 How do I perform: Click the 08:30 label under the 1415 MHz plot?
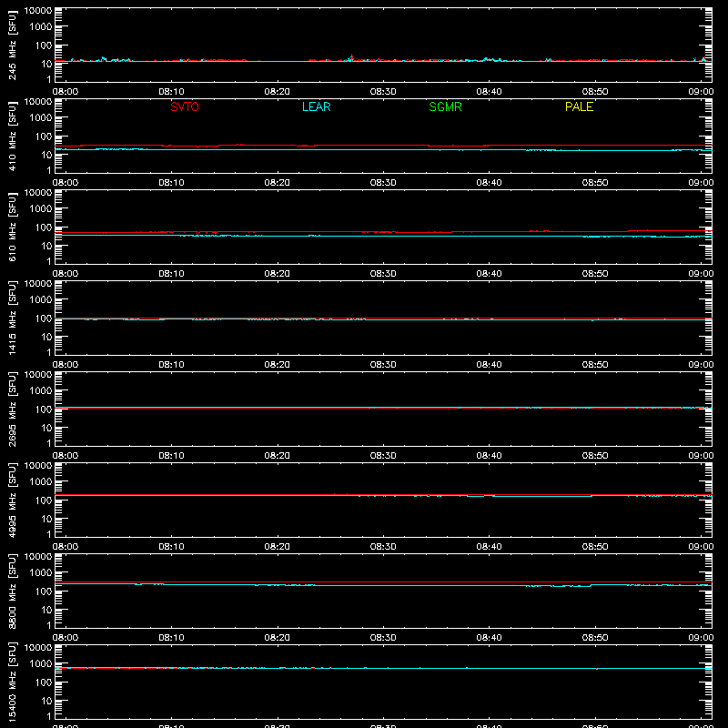[x=383, y=365]
